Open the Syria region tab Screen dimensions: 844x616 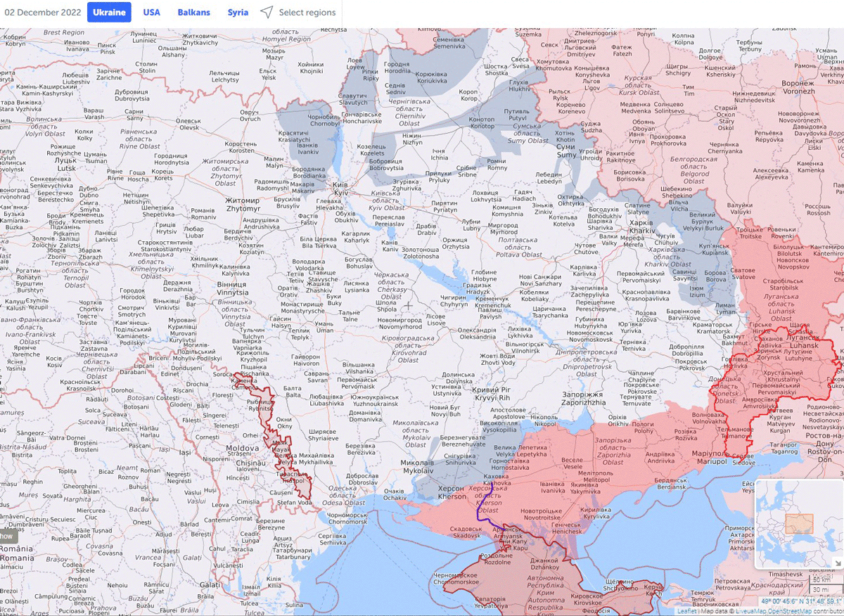point(238,13)
